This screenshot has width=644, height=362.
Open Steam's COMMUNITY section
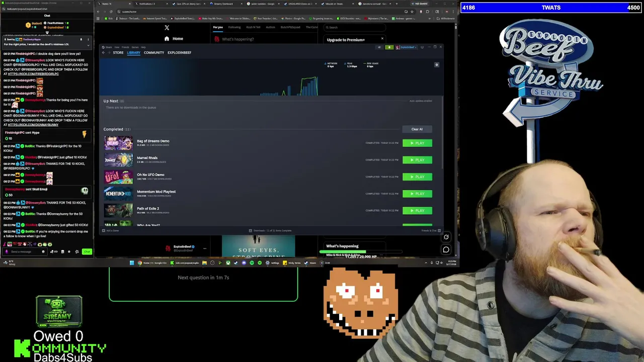[154, 53]
